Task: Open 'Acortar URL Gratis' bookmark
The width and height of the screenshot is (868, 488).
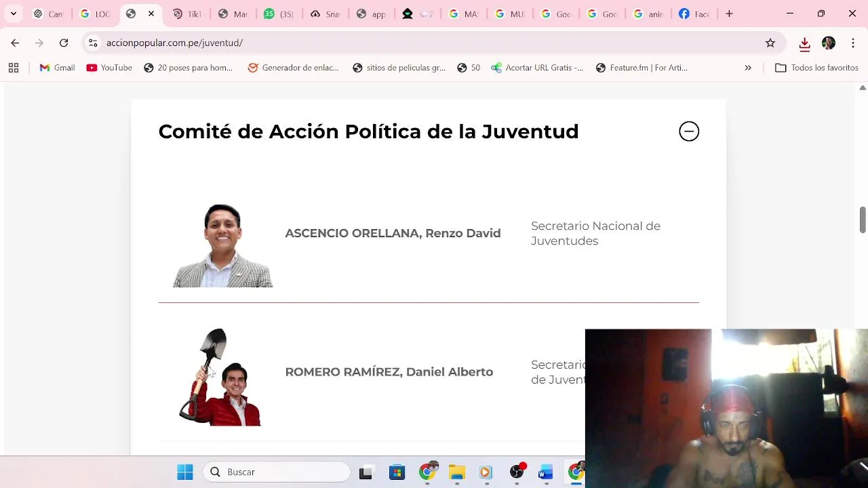Action: pyautogui.click(x=537, y=68)
